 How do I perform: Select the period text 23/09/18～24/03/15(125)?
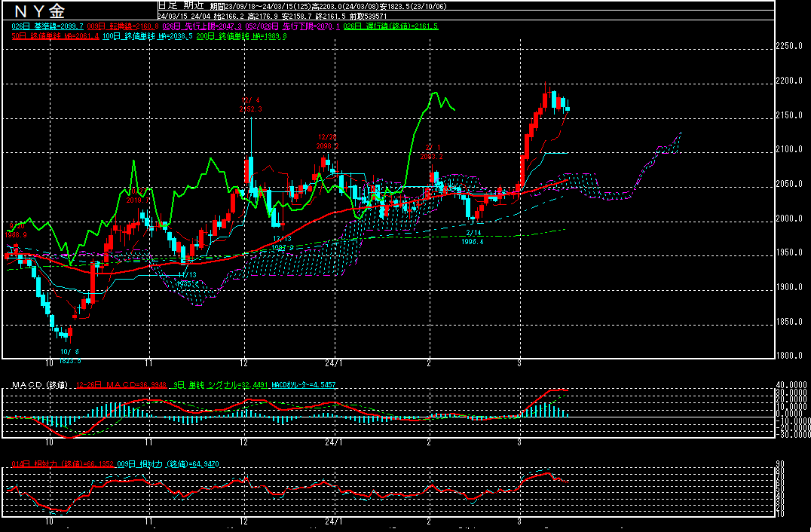(x=269, y=6)
